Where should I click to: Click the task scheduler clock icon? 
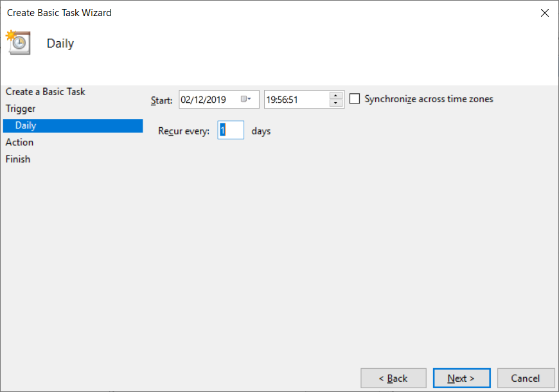19,42
